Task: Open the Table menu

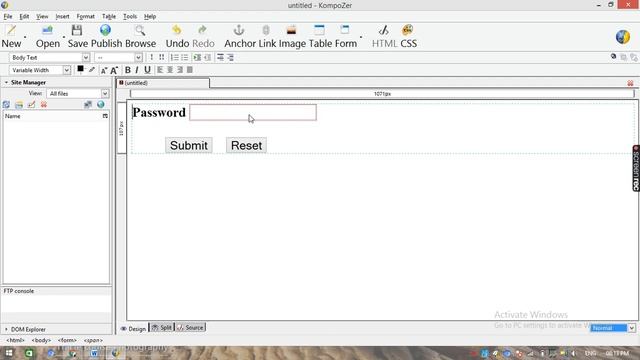Action: [109, 16]
